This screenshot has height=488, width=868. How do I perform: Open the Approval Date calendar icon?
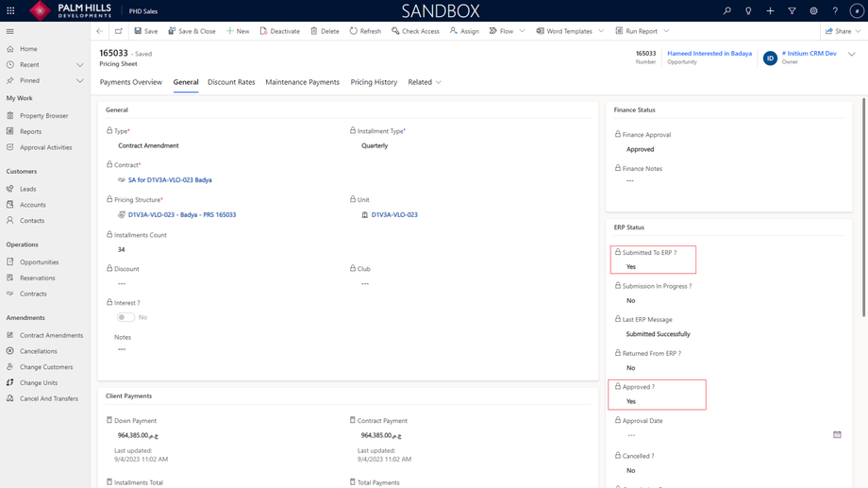837,435
